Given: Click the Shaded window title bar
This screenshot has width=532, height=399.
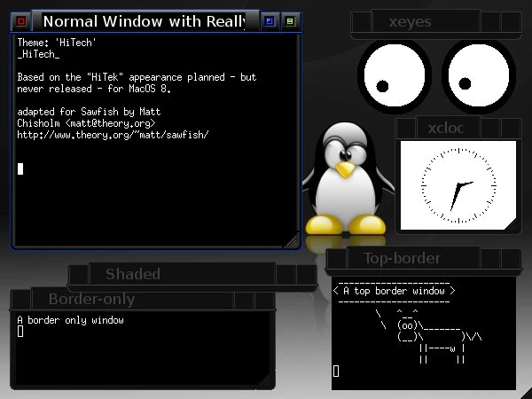Looking at the screenshot, I should pos(133,274).
